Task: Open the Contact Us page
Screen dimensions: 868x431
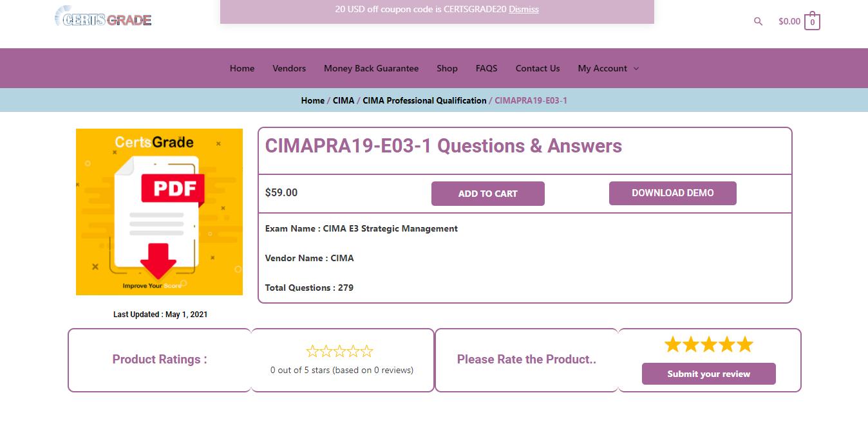Action: pos(538,68)
